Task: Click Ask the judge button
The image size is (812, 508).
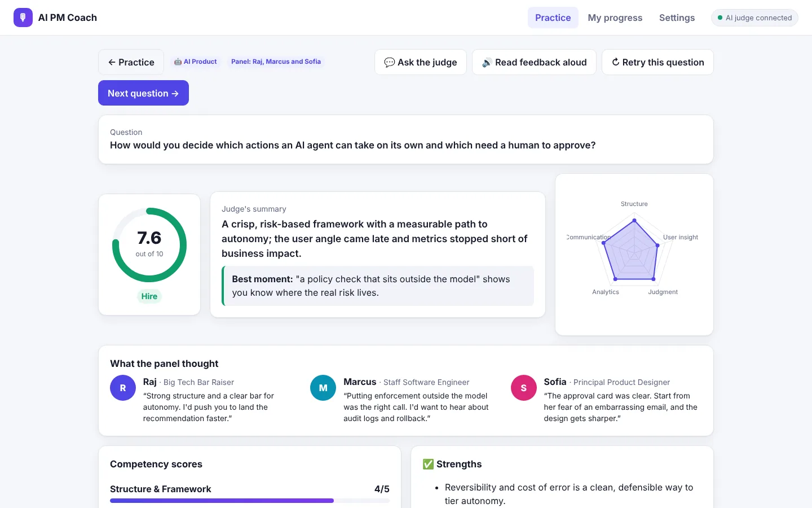Action: (421, 62)
